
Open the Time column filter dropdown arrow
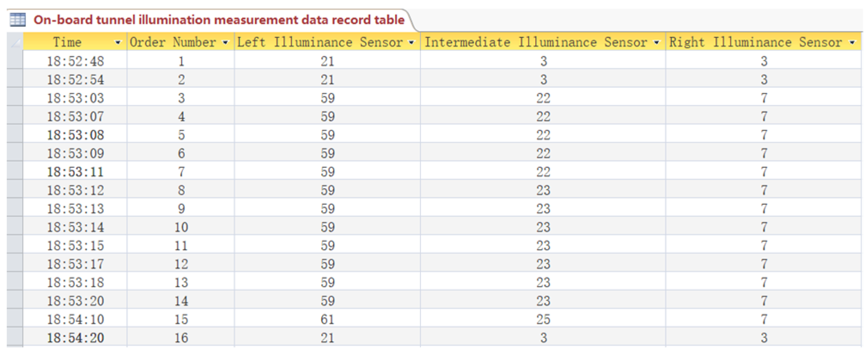pyautogui.click(x=118, y=43)
